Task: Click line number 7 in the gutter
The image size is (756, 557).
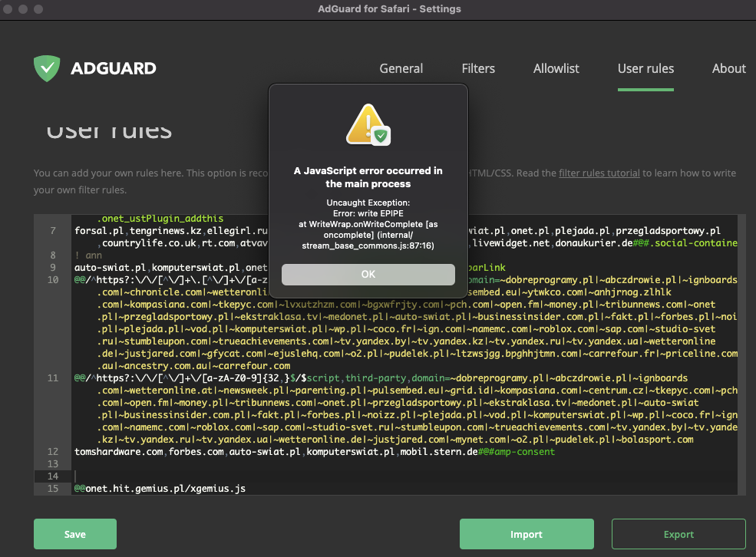Action: (x=53, y=230)
